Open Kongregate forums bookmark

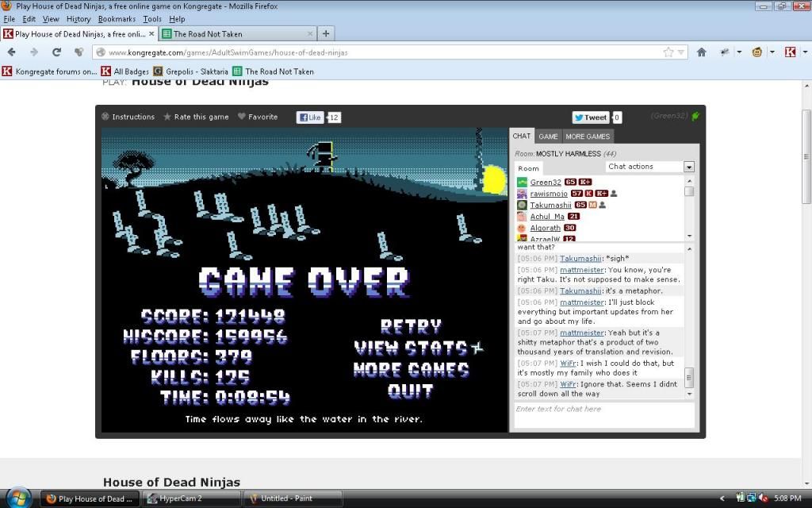50,71
